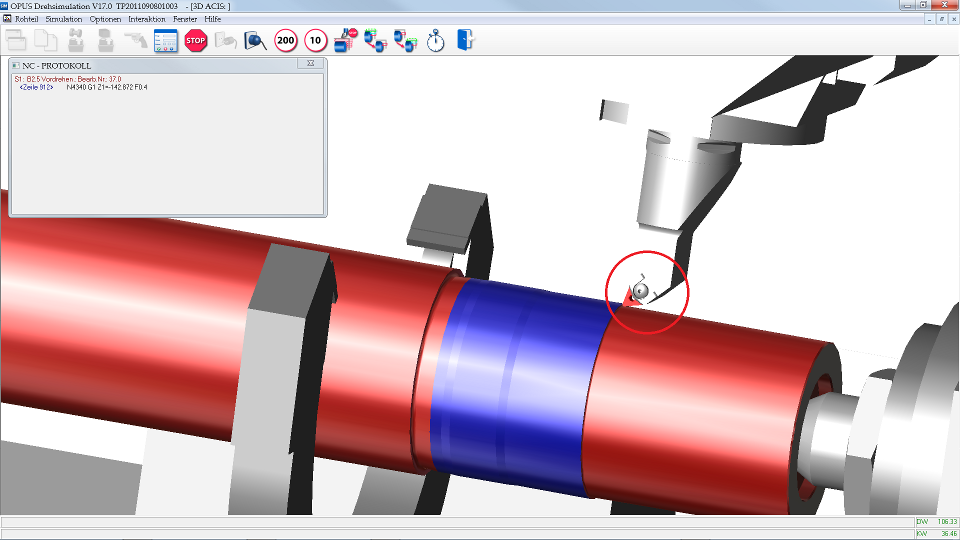
Task: Click the magnifier zoom workpiece icon
Action: 255,41
